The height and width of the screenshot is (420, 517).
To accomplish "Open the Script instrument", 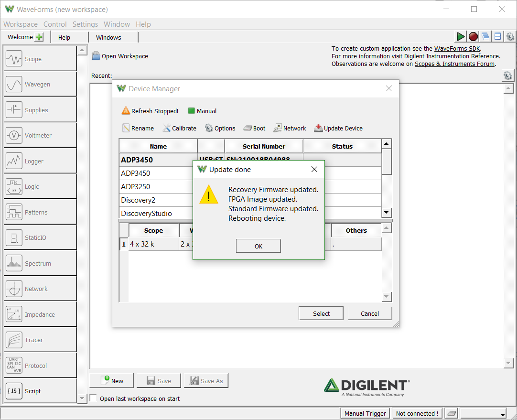I will click(x=40, y=391).
